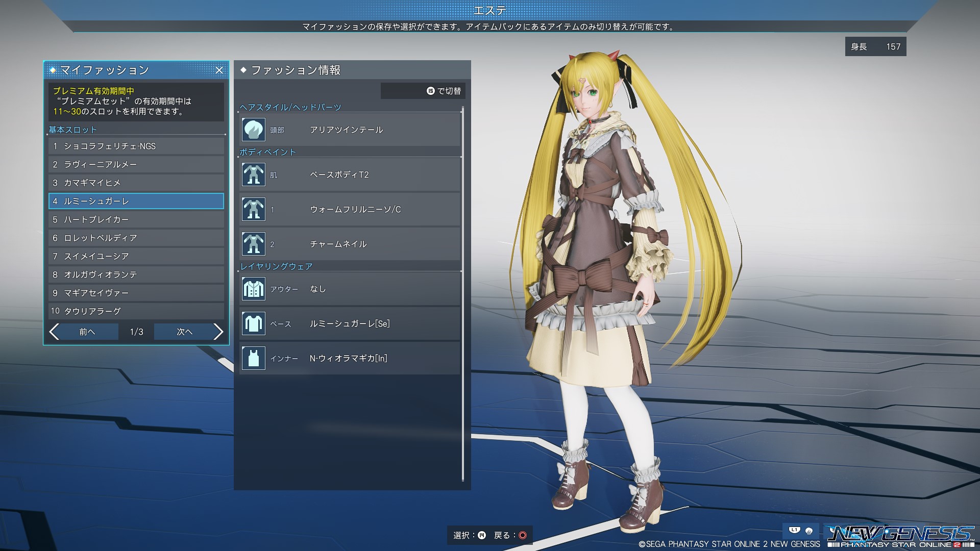Screen dimensions: 980x551
Task: Select slot 2 ラヴィーニアルメー
Action: 136,164
